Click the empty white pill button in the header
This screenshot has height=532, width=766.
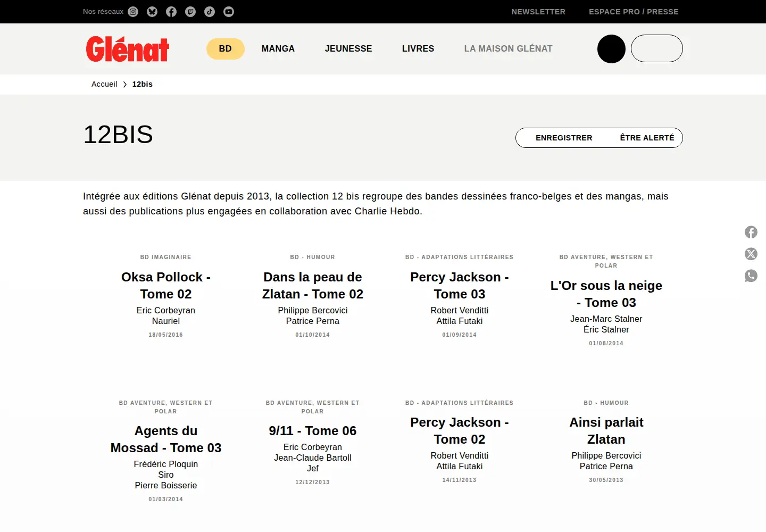click(657, 48)
